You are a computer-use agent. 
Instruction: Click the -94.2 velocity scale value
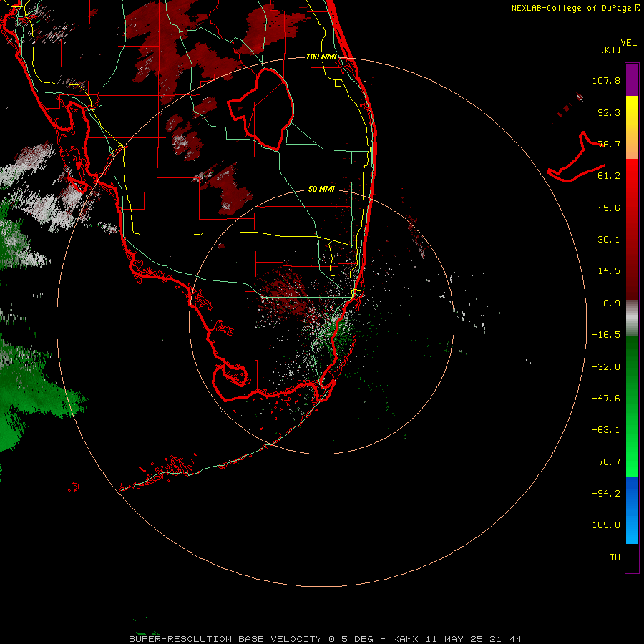(x=606, y=493)
